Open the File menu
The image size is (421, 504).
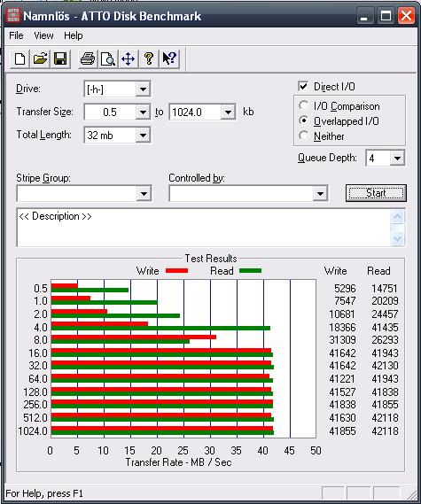coord(16,35)
